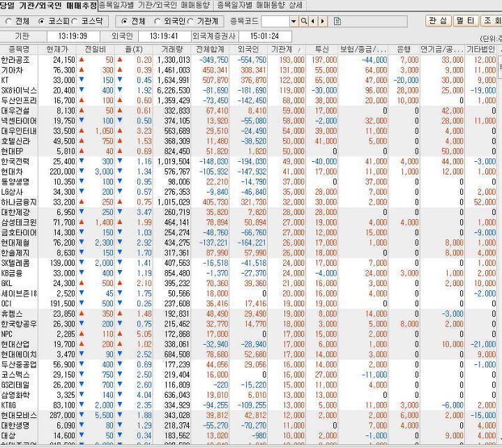Select the LG상사 stock name
This screenshot has width=502, height=448.
pyautogui.click(x=12, y=192)
